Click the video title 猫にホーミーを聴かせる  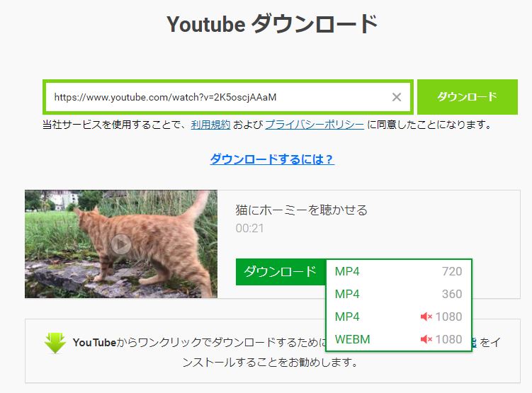tap(301, 210)
